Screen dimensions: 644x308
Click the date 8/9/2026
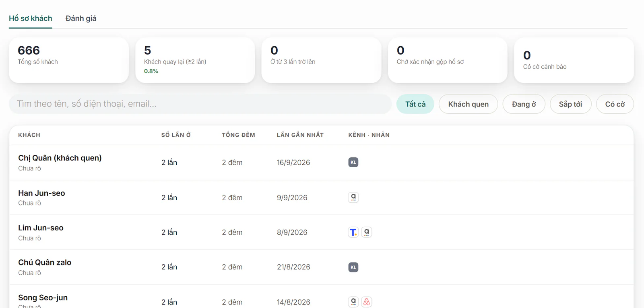coord(292,232)
